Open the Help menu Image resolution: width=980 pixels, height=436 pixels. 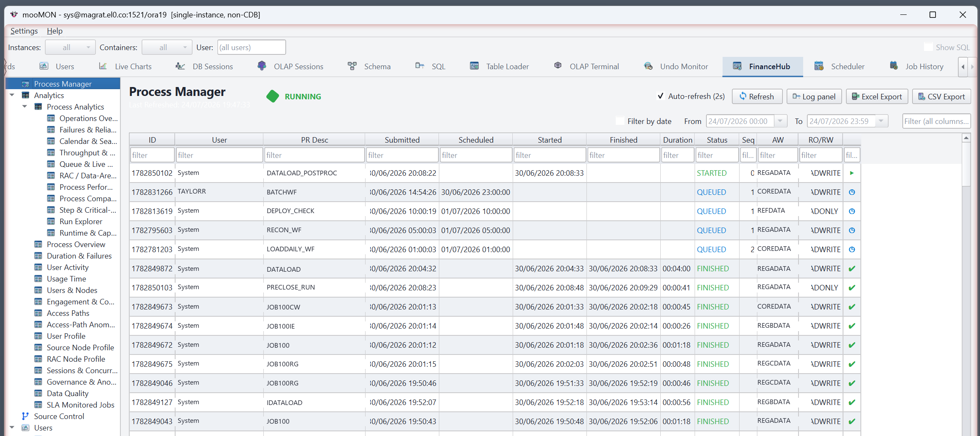(55, 31)
